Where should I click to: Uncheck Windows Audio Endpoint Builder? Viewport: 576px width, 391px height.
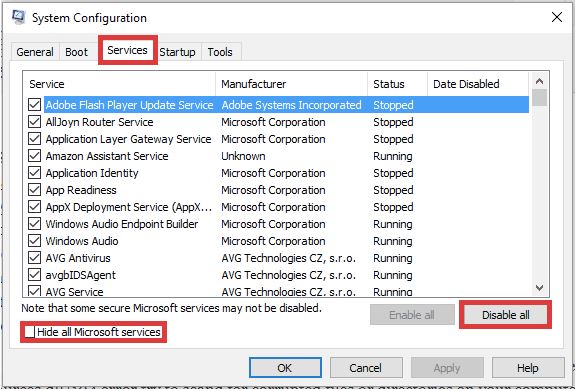(35, 224)
